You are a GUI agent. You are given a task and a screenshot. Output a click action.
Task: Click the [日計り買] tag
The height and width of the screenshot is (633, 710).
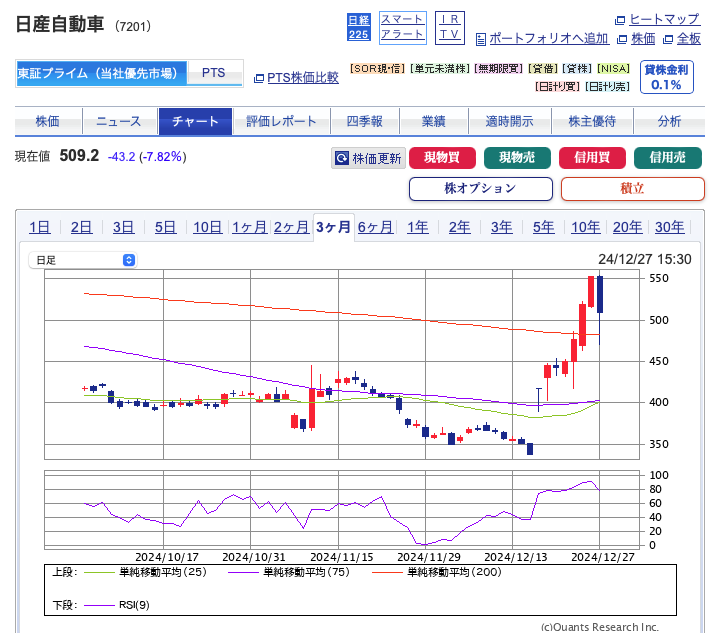(x=557, y=86)
